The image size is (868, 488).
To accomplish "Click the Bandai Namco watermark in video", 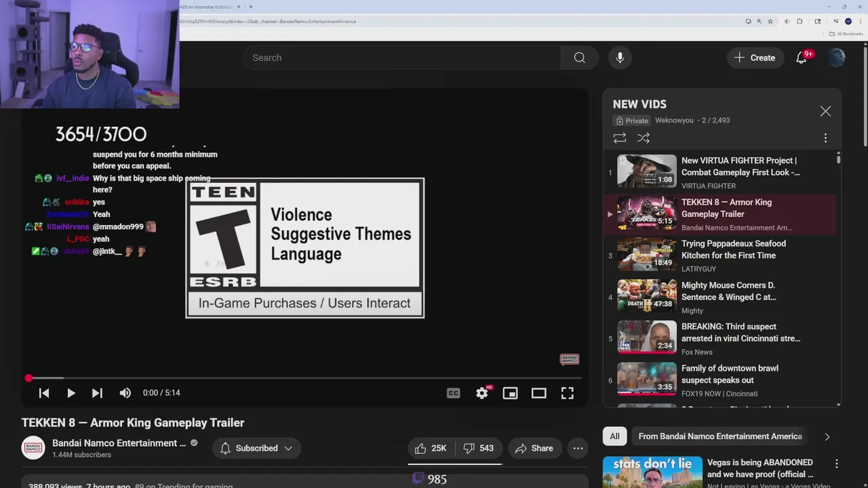I will [x=569, y=359].
